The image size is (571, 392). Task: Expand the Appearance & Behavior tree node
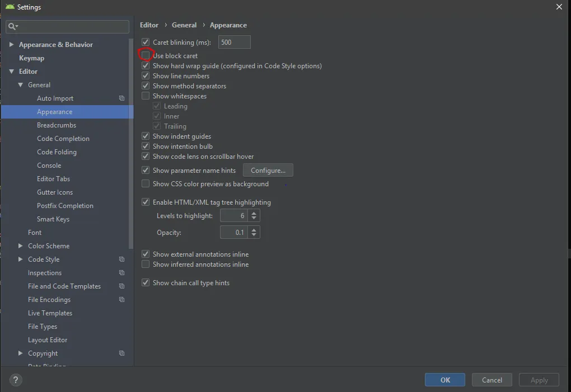pos(11,44)
